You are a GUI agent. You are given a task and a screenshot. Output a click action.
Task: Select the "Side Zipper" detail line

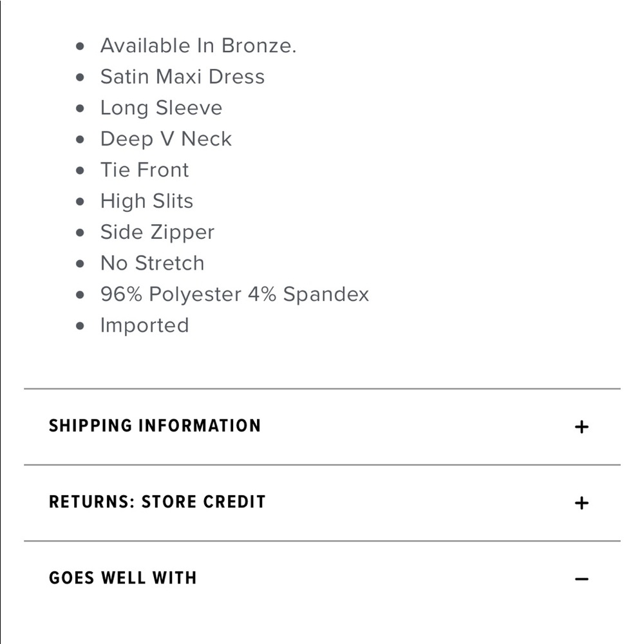pos(157,232)
